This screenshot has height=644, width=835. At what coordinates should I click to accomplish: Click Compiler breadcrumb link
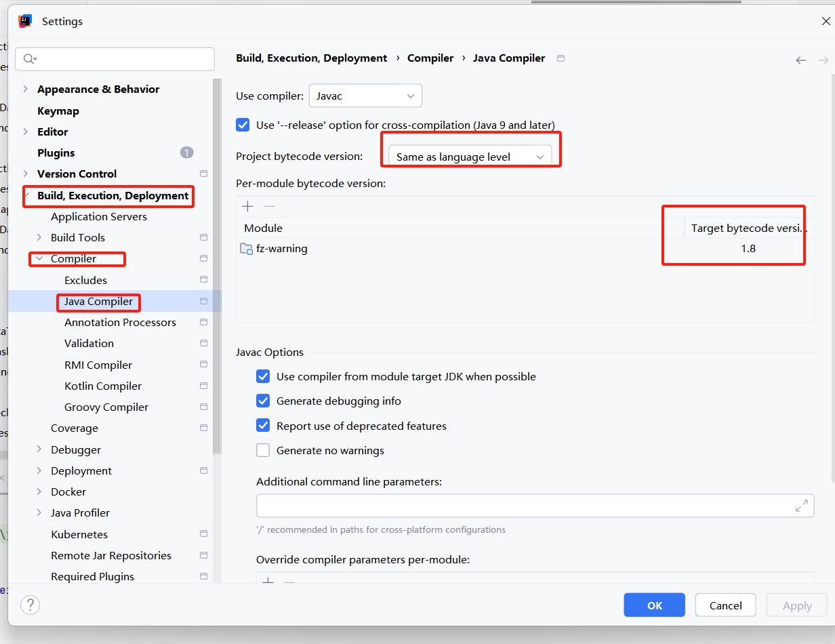430,58
